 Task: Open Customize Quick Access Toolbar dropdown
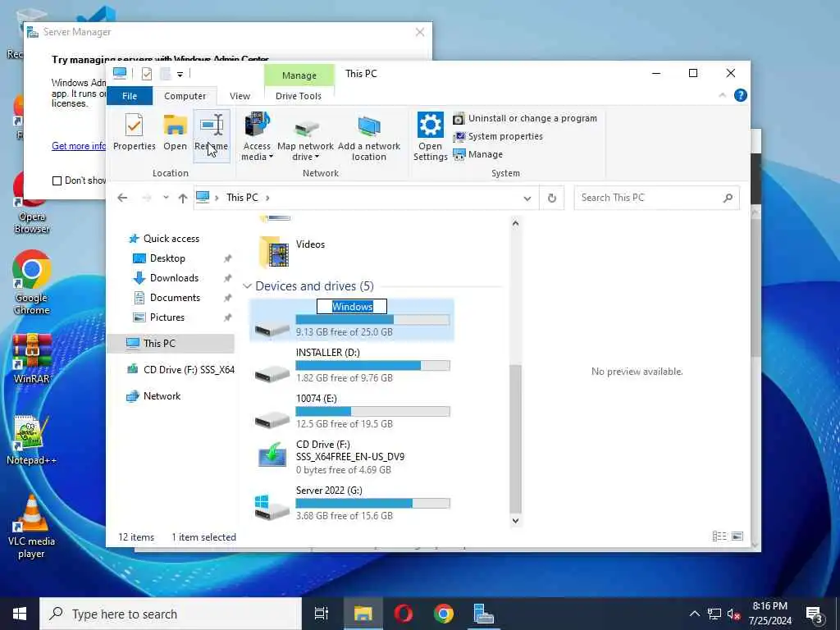180,75
